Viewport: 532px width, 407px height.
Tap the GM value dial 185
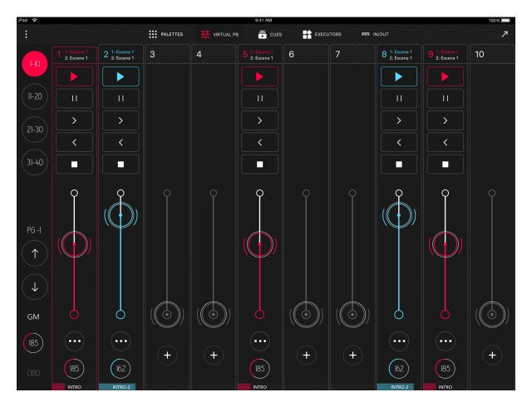(x=33, y=343)
